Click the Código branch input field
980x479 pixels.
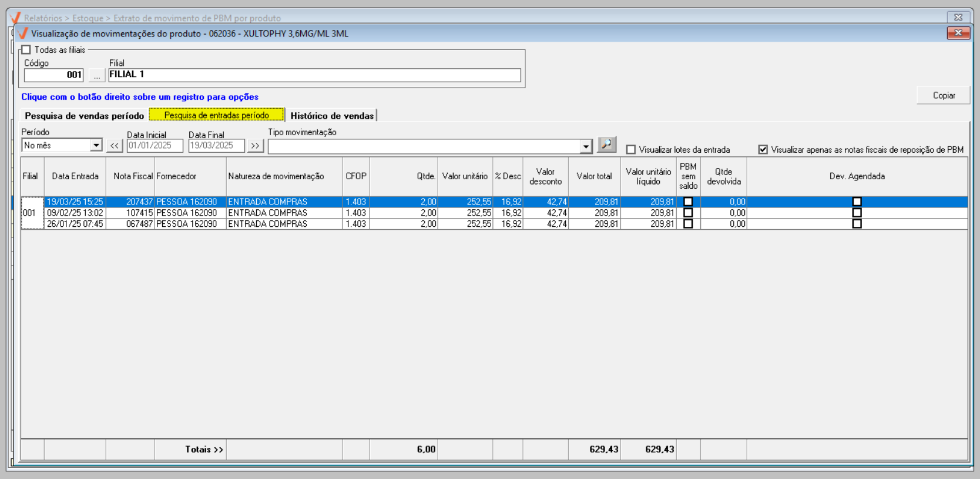[53, 75]
